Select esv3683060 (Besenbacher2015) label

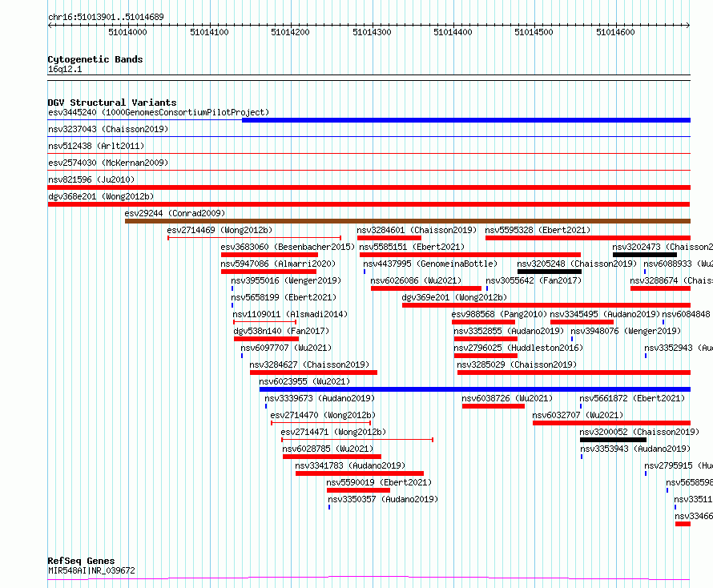tap(288, 247)
